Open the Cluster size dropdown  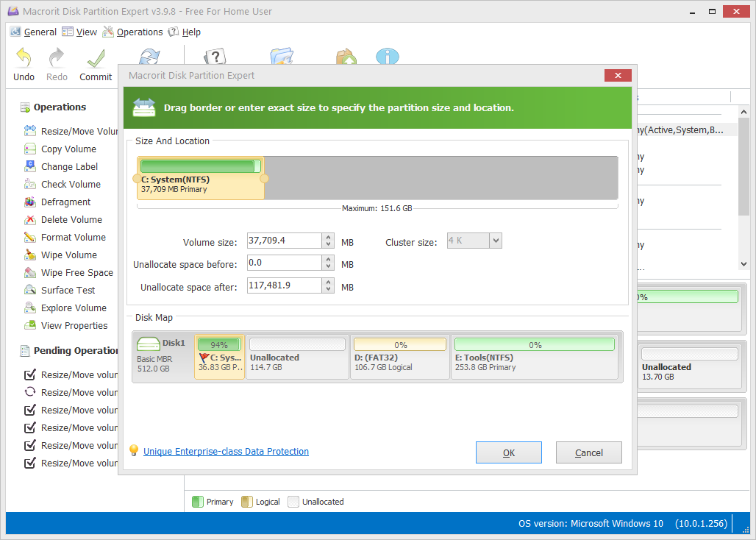pyautogui.click(x=496, y=241)
